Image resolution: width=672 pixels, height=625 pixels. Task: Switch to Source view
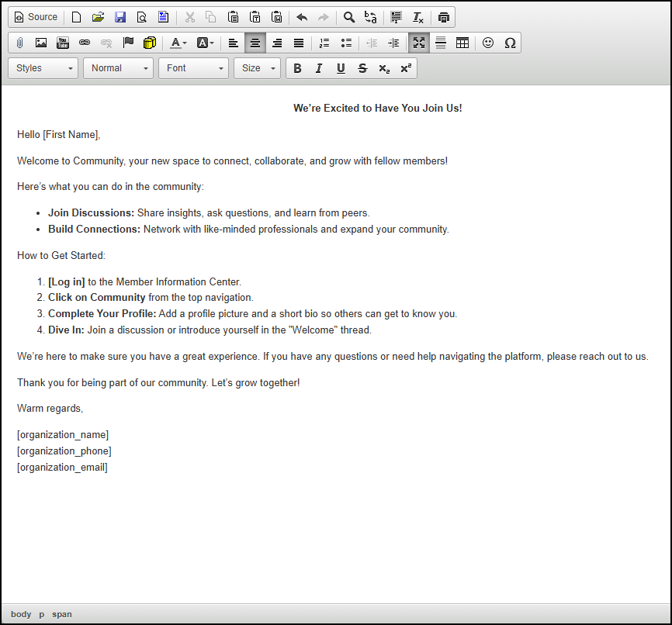pyautogui.click(x=36, y=17)
